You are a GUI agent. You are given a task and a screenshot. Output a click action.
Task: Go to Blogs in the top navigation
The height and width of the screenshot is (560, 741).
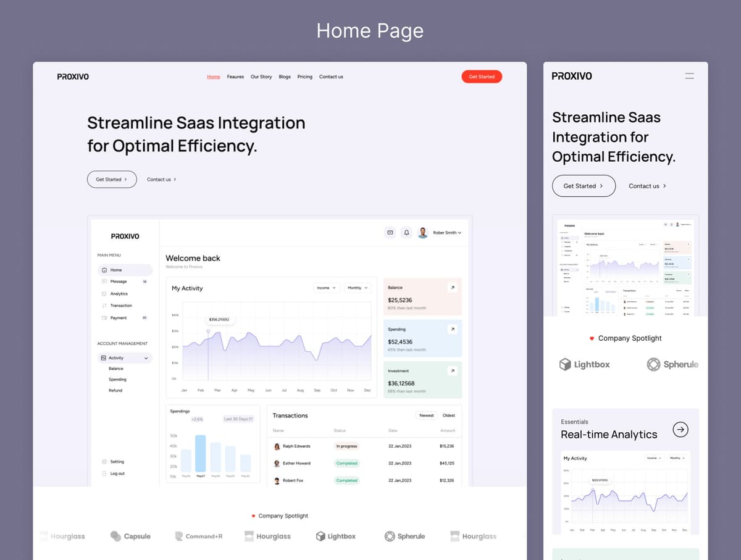pyautogui.click(x=284, y=77)
